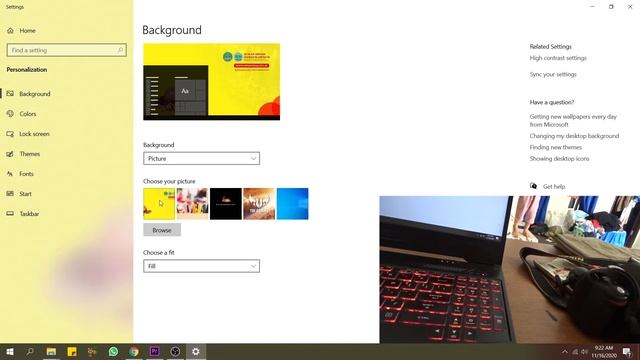Open Adobe Premiere Pro from the taskbar
The width and height of the screenshot is (640, 360).
155,351
